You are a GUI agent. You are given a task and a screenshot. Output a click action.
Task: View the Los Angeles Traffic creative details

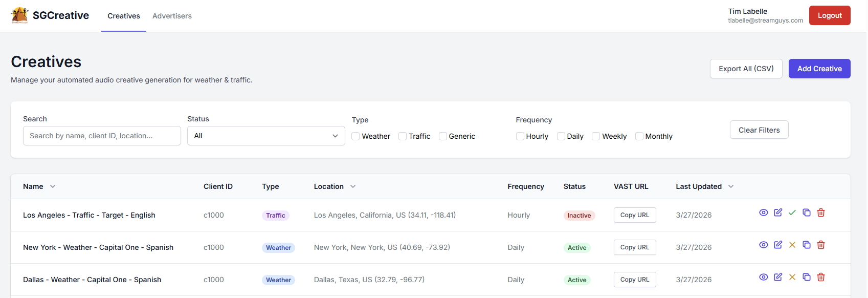[x=763, y=212]
